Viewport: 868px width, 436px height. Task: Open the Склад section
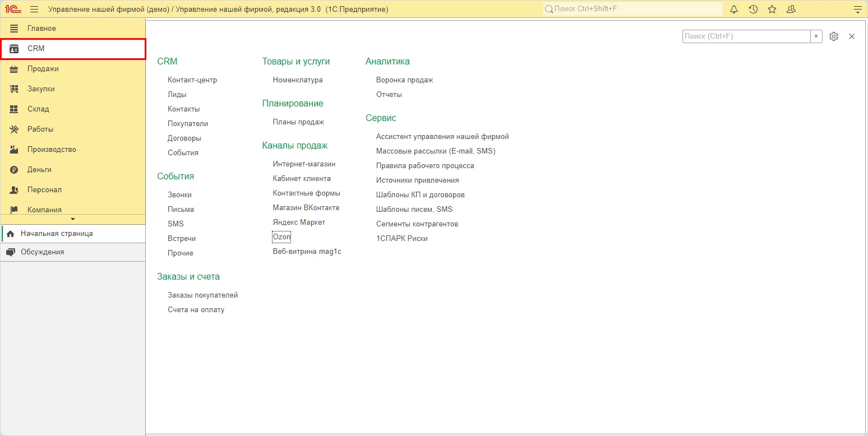click(73, 109)
